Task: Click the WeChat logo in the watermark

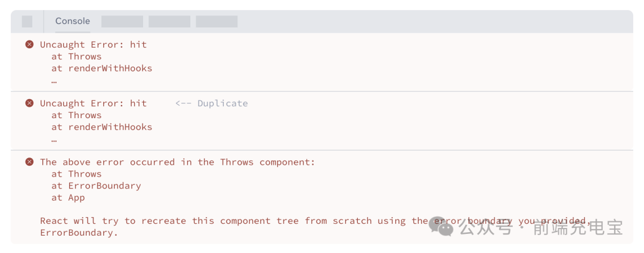Action: click(442, 226)
